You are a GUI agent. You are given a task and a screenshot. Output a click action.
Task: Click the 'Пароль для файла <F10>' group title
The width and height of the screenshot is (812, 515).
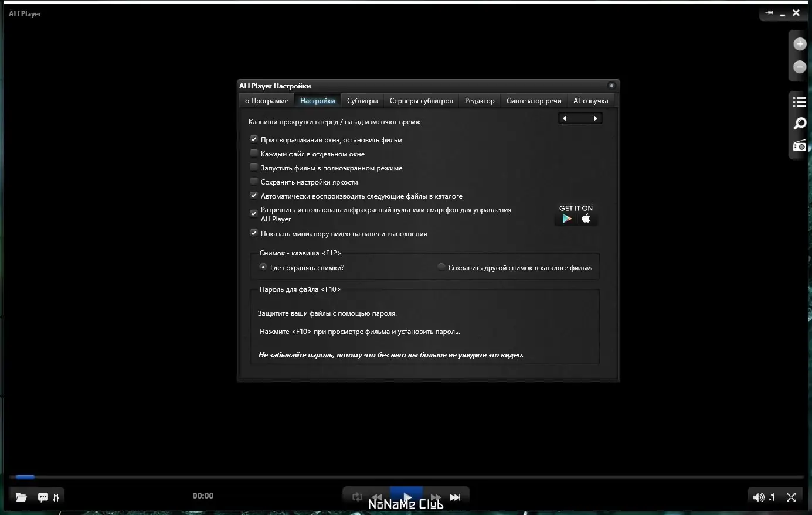(x=300, y=289)
